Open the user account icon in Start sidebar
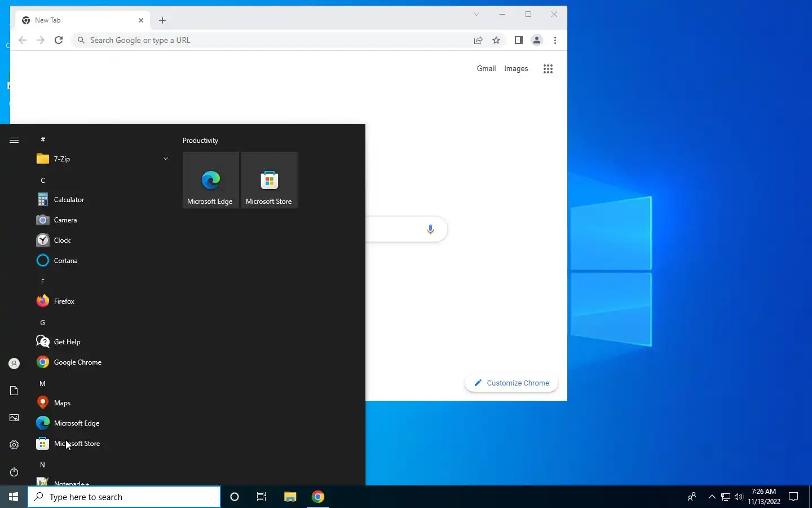The height and width of the screenshot is (508, 812). (x=14, y=364)
